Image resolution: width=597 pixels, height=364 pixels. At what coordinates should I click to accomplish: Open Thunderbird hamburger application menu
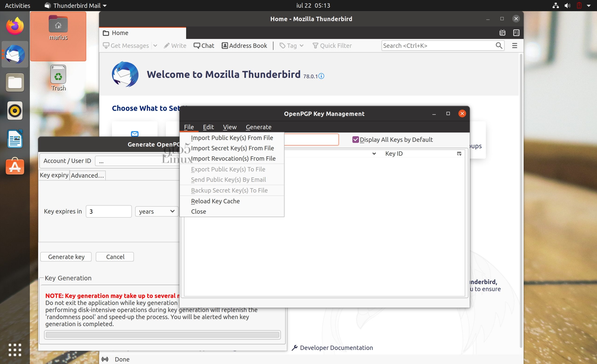[514, 45]
